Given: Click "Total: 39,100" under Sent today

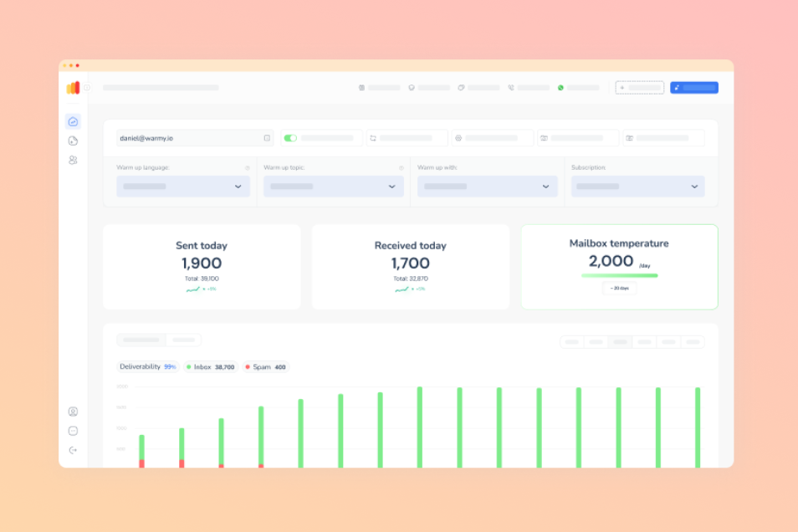Looking at the screenshot, I should (202, 279).
